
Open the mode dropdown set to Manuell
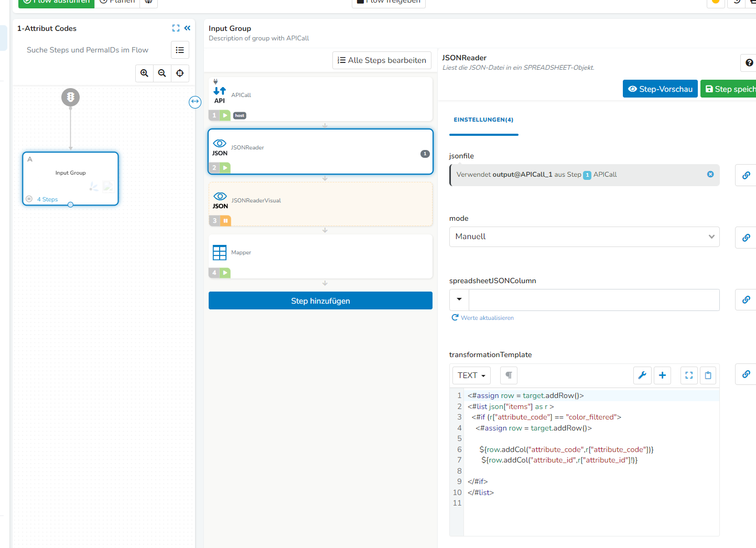584,237
